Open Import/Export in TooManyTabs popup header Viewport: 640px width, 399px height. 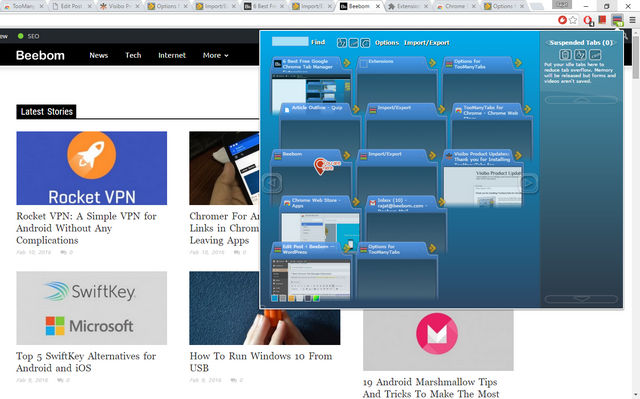click(x=427, y=42)
